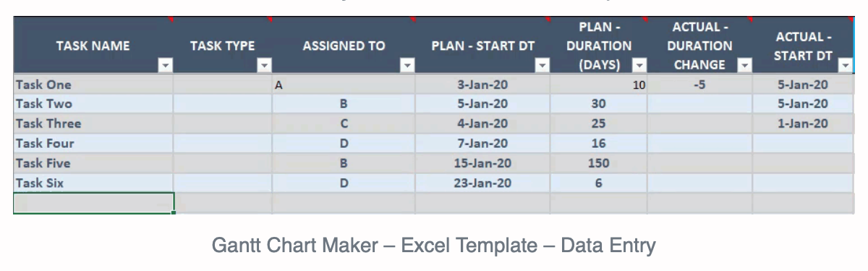Open the PLAN - DURATION (DAYS) filter dropdown
Screen dimensions: 868x271
[639, 65]
